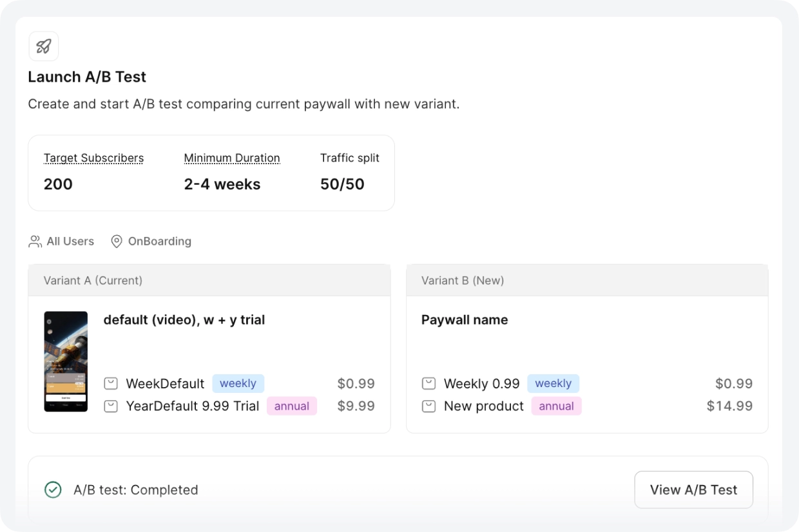Open the Minimum Duration tooltip

pos(231,158)
